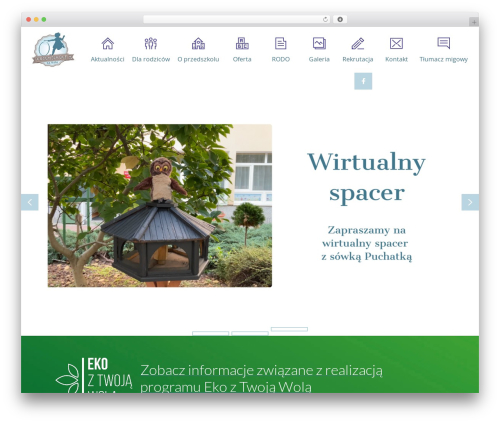Open the Oferta menu label
This screenshot has width=500, height=423.
click(242, 59)
